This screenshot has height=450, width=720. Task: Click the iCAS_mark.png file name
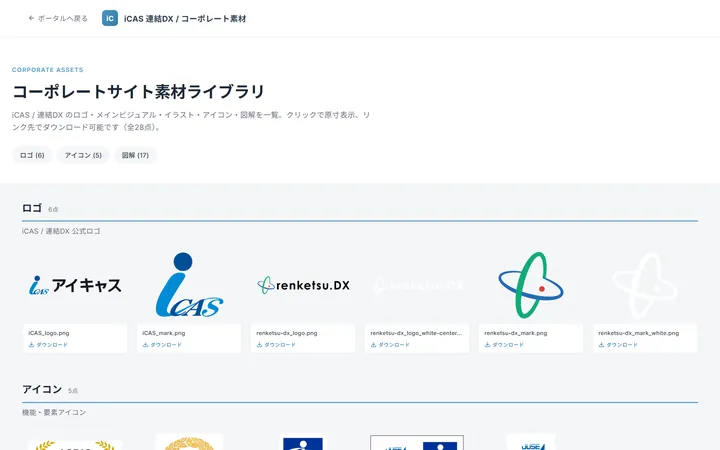(x=164, y=333)
